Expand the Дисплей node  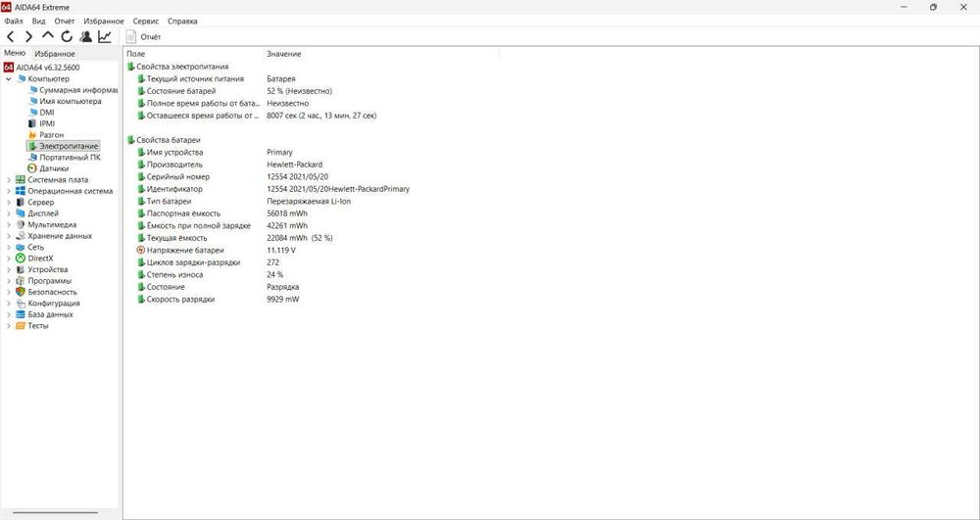click(8, 213)
